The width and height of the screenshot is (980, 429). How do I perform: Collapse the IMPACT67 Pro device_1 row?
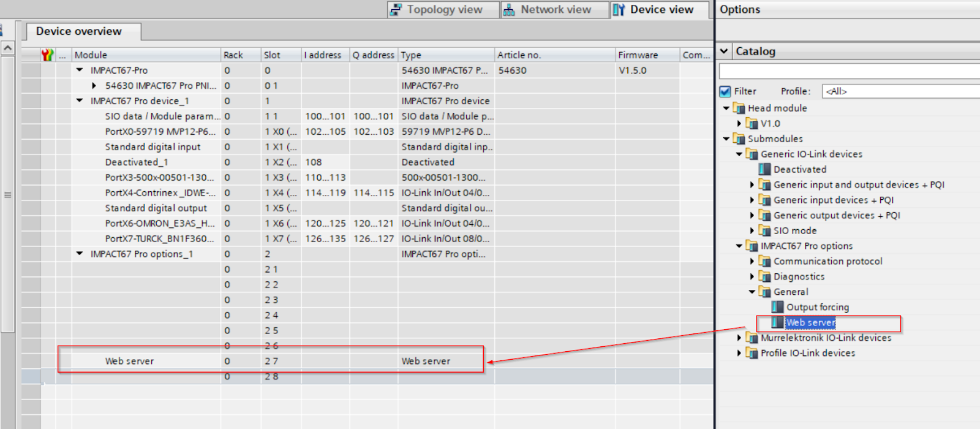(x=80, y=101)
